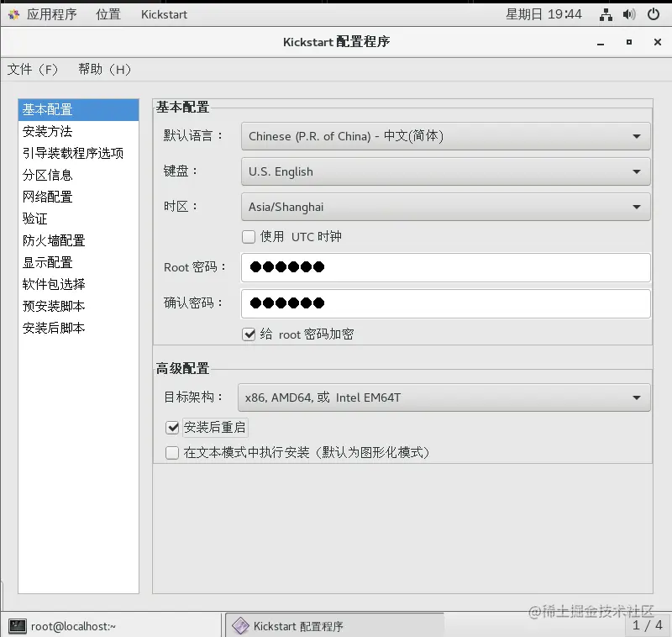Open the power menu icon
Screen dimensions: 672x637
coord(654,14)
